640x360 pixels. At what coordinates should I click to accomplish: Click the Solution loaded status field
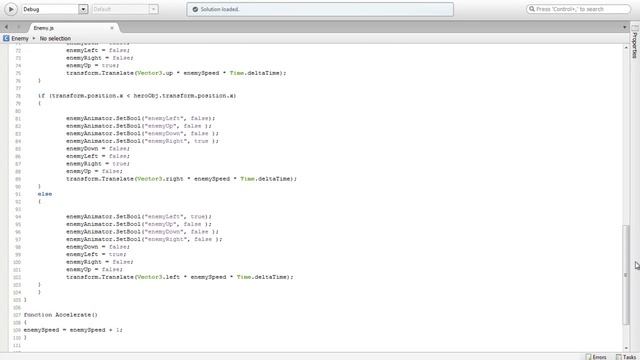pyautogui.click(x=320, y=9)
